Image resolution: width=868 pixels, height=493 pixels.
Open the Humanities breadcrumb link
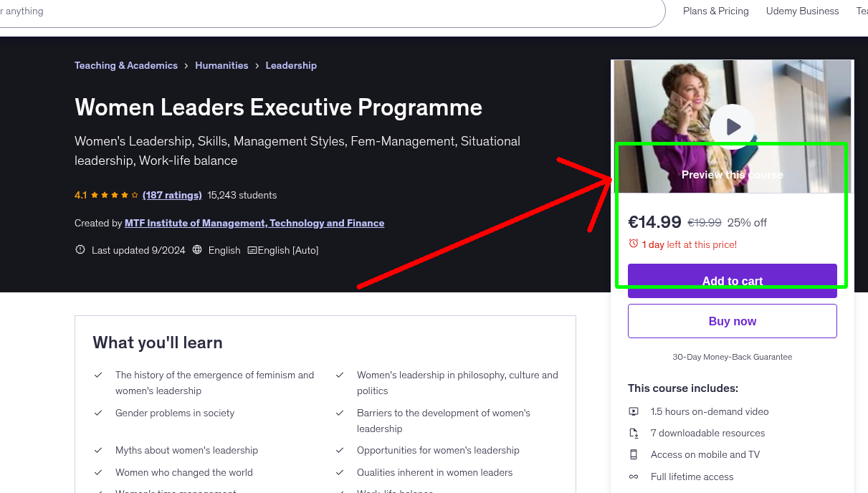coord(221,65)
